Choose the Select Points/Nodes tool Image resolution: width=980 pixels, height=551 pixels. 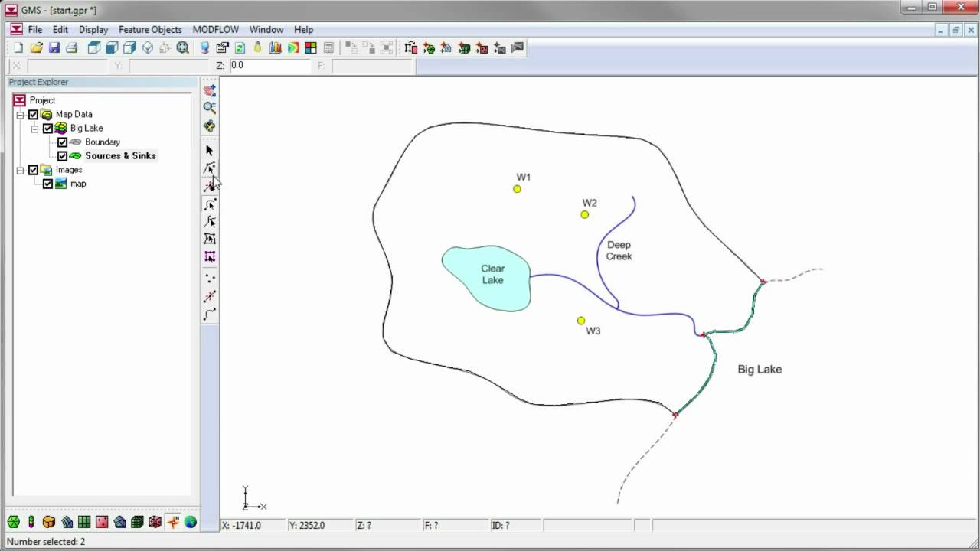(x=210, y=168)
